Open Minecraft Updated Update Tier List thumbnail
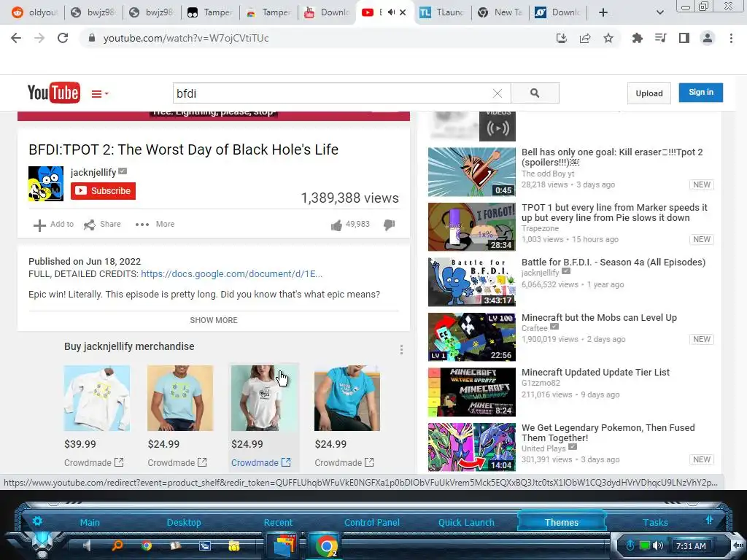The width and height of the screenshot is (747, 560). tap(472, 392)
